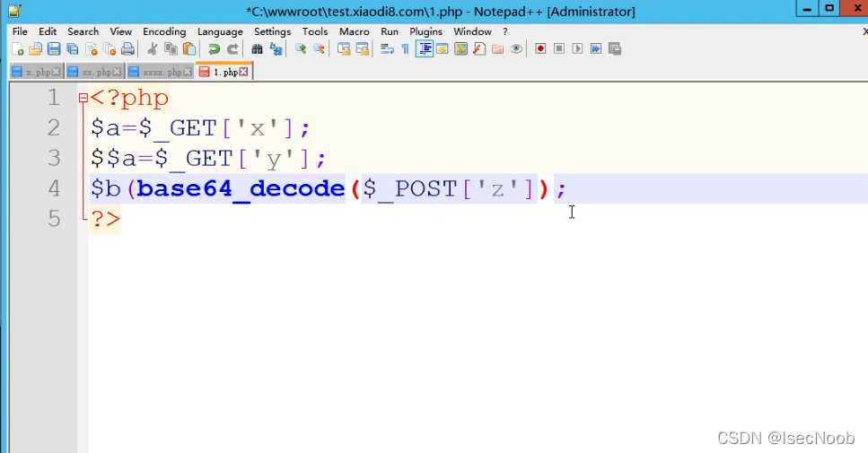Click the Save Recorded Macro icon
The height and width of the screenshot is (453, 868).
(615, 49)
